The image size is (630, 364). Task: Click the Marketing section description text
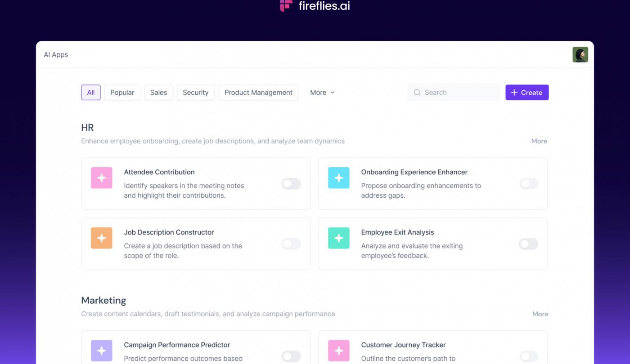pyautogui.click(x=208, y=314)
